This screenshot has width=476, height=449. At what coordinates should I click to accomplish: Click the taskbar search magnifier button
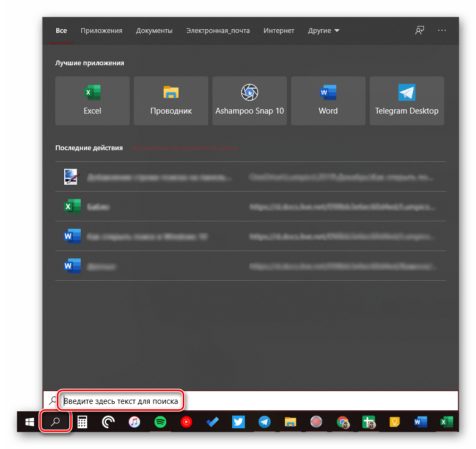click(x=55, y=422)
